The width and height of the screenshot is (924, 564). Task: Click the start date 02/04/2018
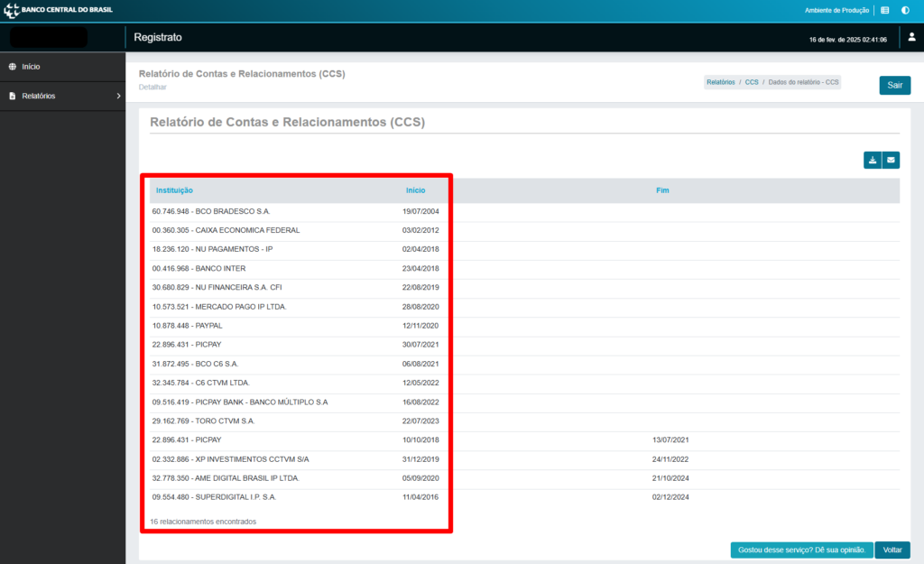pyautogui.click(x=420, y=249)
